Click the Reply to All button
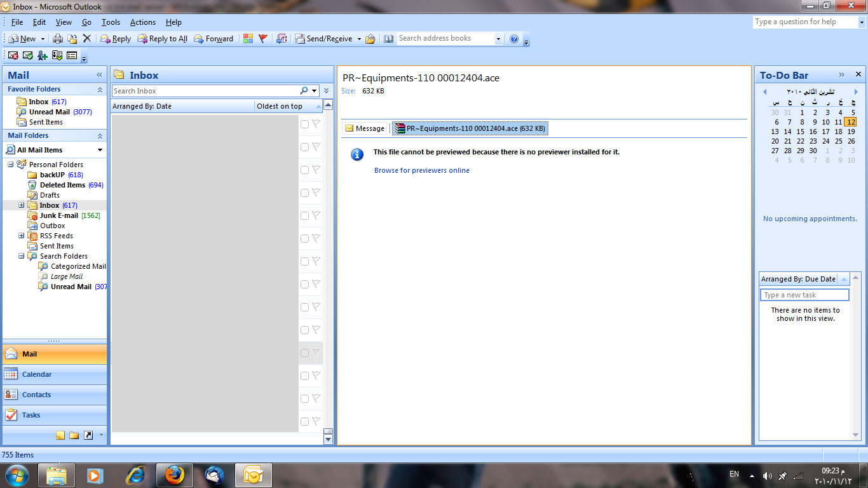The image size is (868, 488). [x=163, y=39]
